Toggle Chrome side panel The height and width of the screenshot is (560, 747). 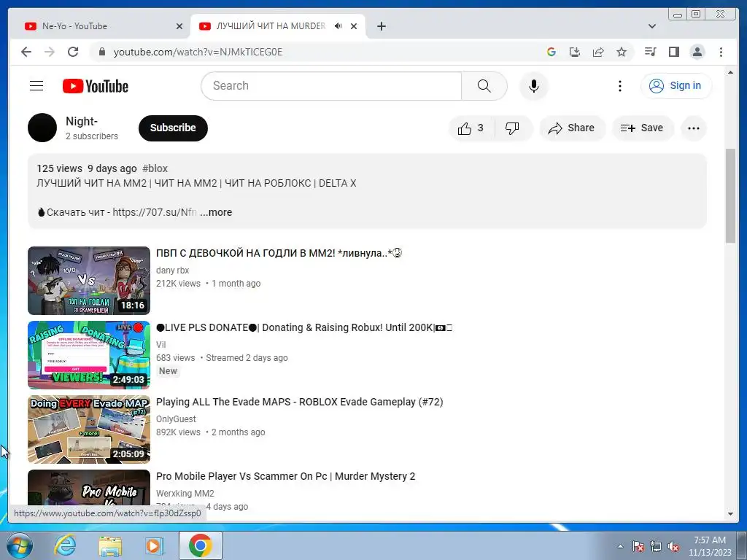pos(673,52)
